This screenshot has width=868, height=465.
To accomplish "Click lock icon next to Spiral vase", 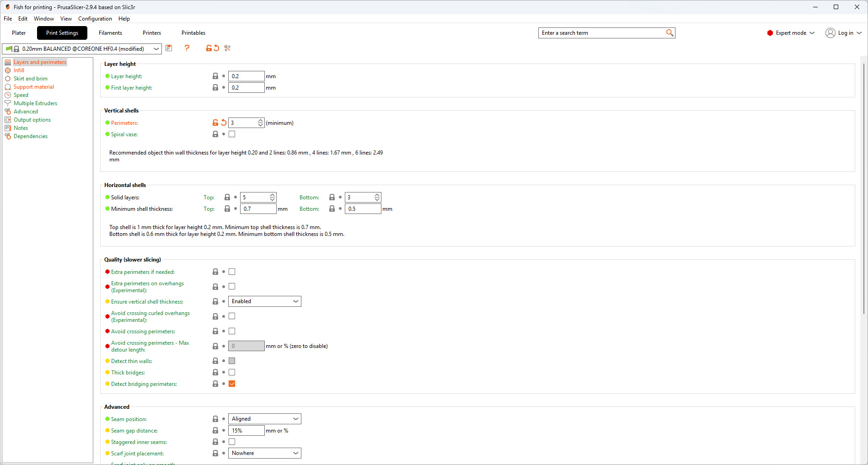I will 215,134.
